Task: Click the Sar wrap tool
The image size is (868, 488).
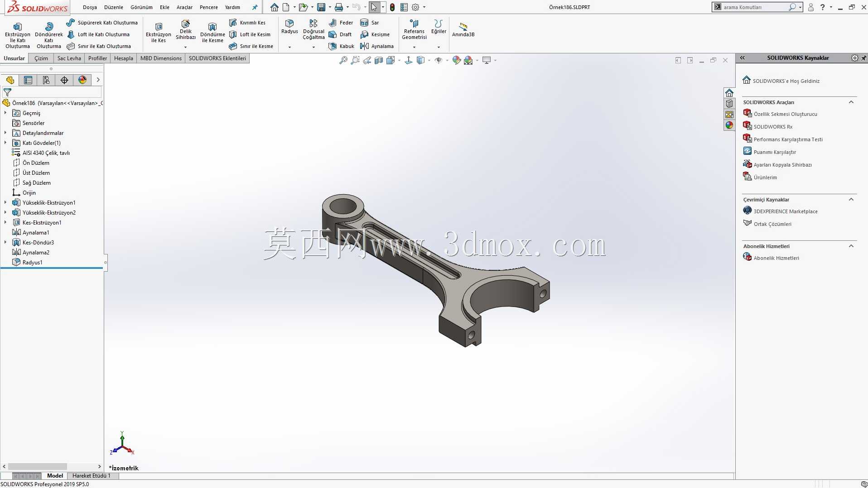Action: click(x=369, y=23)
